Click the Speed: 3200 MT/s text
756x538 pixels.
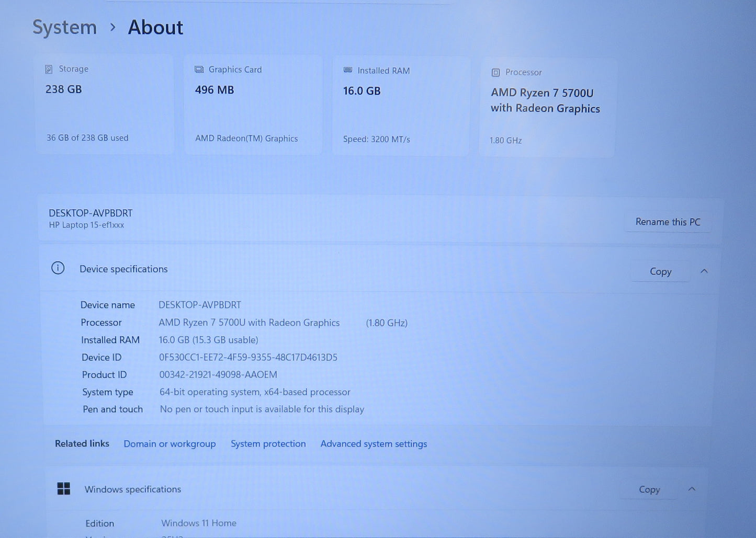[377, 139]
